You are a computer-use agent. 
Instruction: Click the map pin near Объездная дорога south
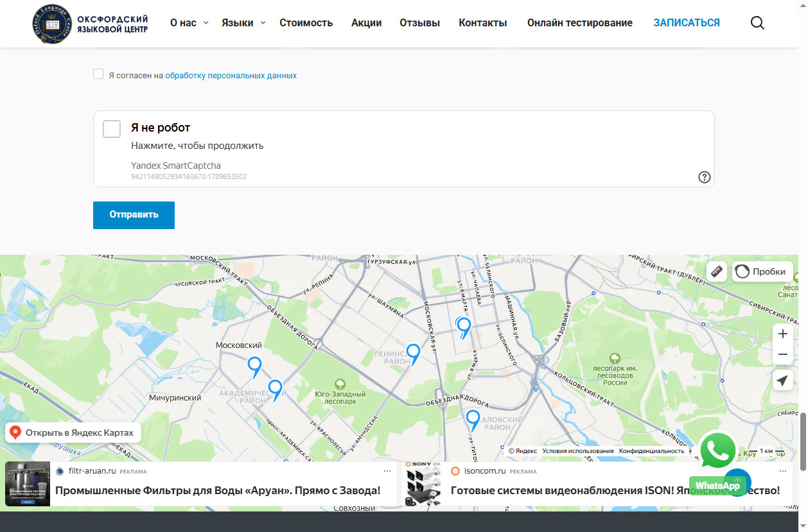pos(473,420)
